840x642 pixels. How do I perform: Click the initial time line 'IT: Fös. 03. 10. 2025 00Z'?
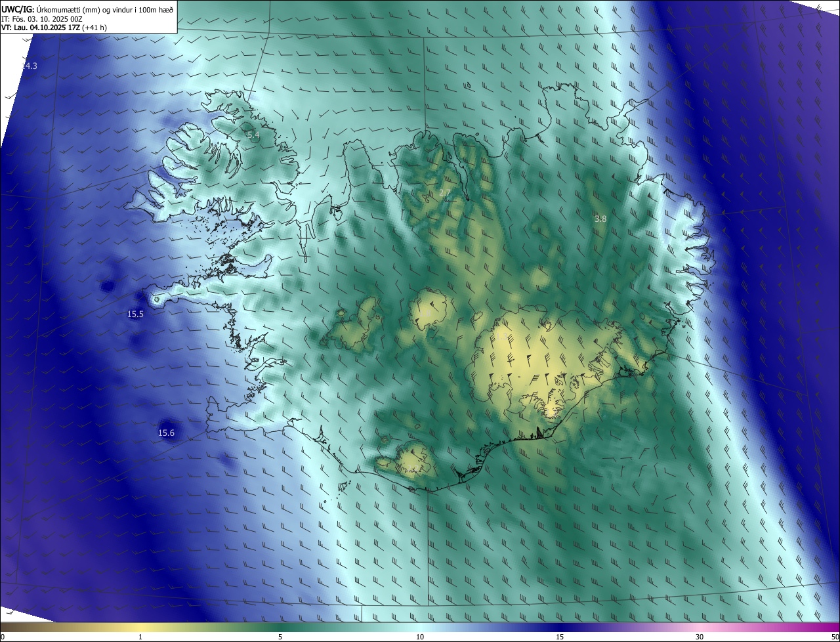coord(41,19)
